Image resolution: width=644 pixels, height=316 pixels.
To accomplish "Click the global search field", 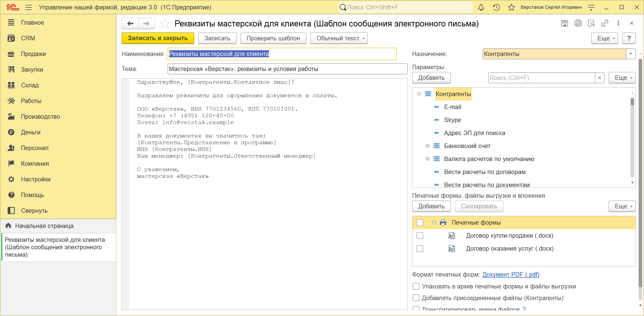I will (x=405, y=7).
